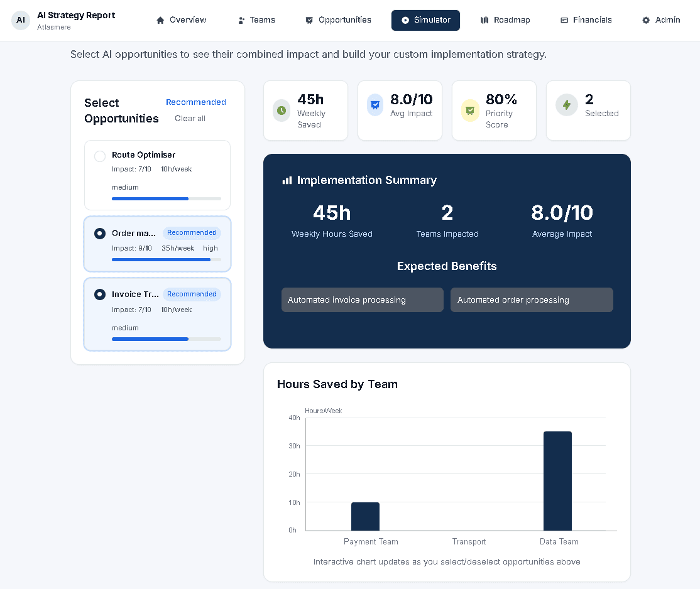Image resolution: width=700 pixels, height=589 pixels.
Task: Open the Roadmap chart icon
Action: (x=484, y=19)
